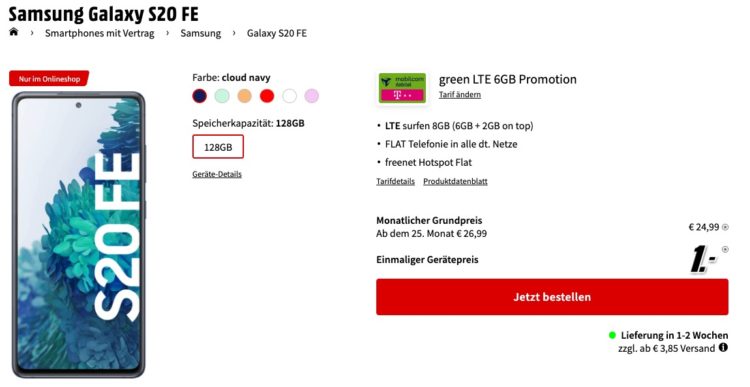Click the mobilcom-debitel Telekom tariff logo
Image resolution: width=750 pixels, height=387 pixels.
point(402,88)
